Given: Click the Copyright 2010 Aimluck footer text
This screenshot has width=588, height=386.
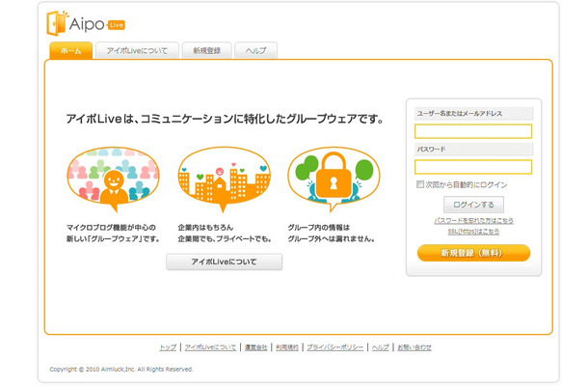Looking at the screenshot, I should tap(121, 369).
